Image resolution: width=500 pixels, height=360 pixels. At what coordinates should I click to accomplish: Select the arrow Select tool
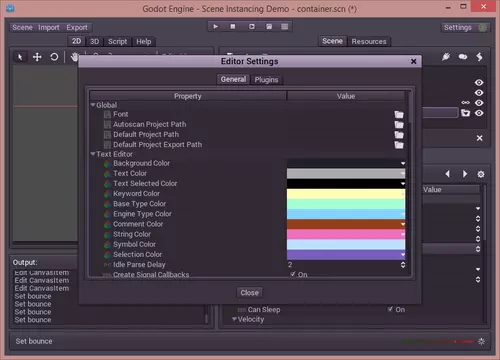pyautogui.click(x=20, y=57)
